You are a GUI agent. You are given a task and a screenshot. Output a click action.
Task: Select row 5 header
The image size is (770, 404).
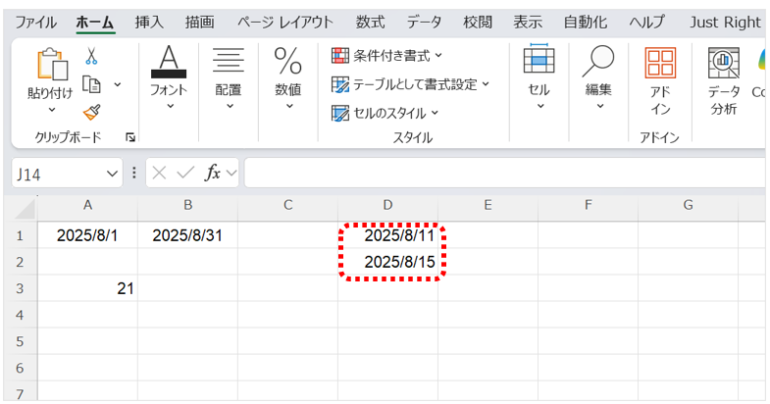(20, 341)
